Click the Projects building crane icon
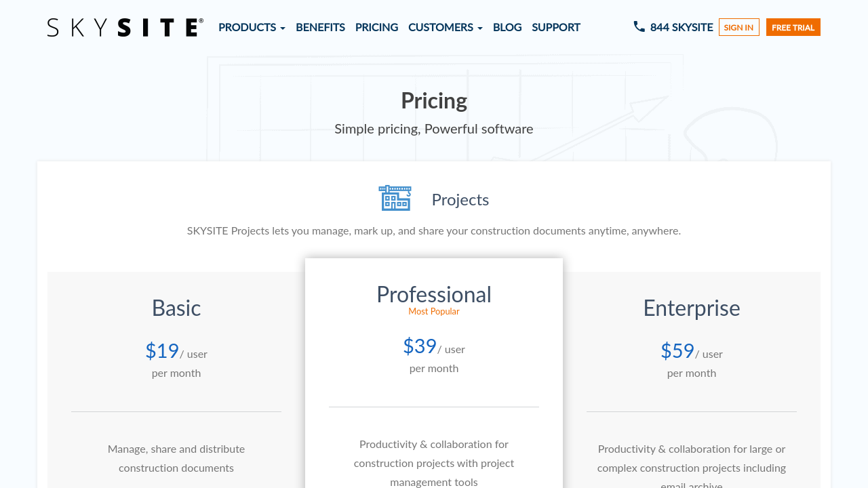Image resolution: width=868 pixels, height=488 pixels. pyautogui.click(x=395, y=198)
